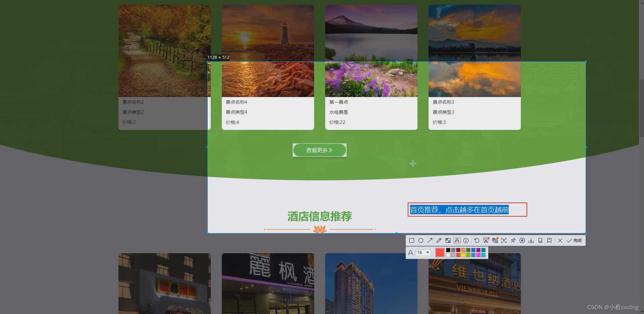Pick the white color swatch
Image resolution: width=644 pixels, height=314 pixels.
click(x=448, y=255)
